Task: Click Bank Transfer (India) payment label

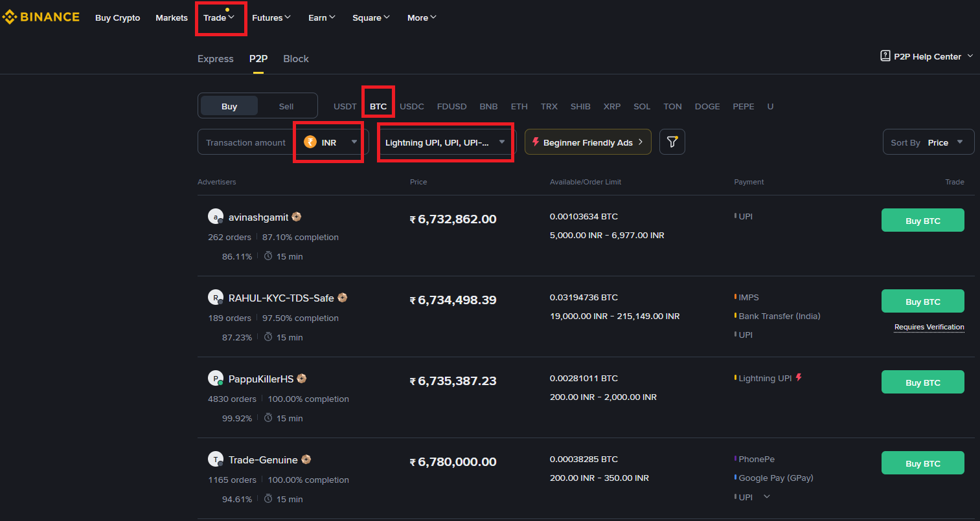Action: click(x=779, y=316)
